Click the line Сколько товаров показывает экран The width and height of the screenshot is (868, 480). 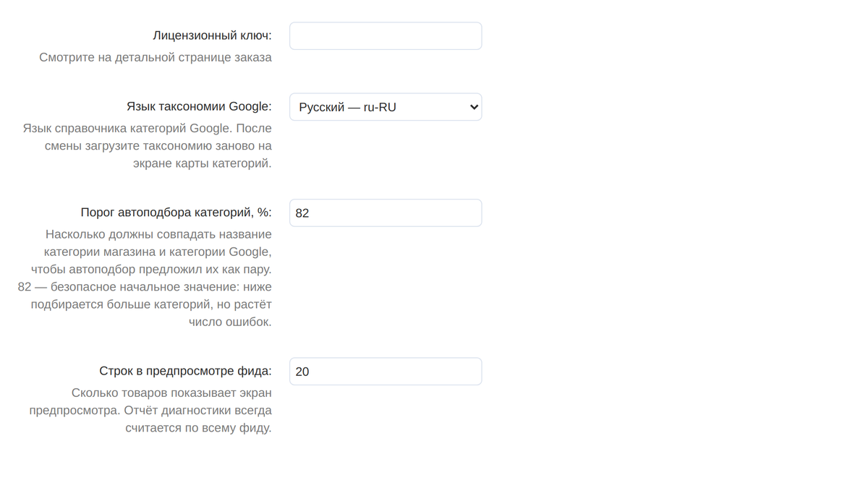tap(171, 393)
